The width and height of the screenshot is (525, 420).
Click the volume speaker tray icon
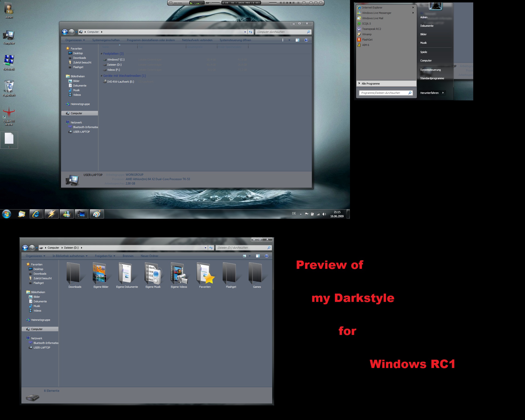coord(324,214)
